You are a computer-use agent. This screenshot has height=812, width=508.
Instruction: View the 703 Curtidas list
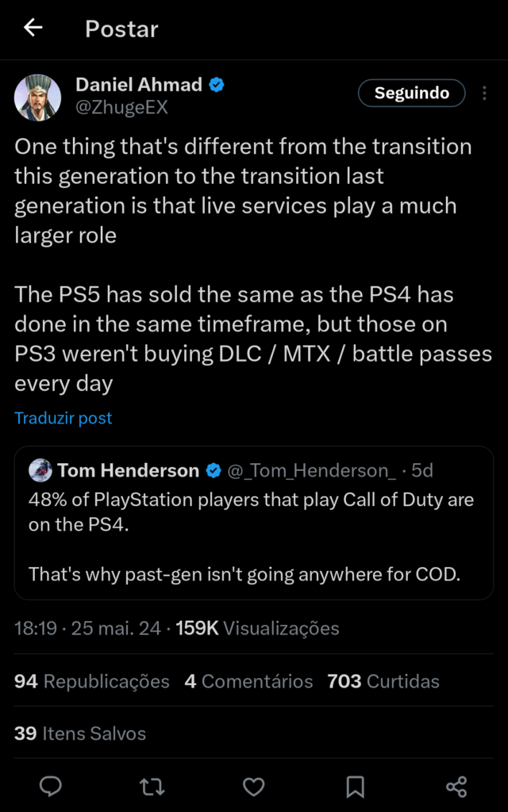383,681
